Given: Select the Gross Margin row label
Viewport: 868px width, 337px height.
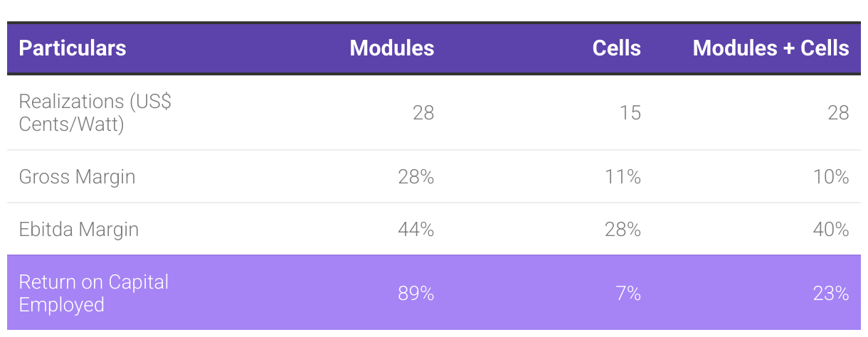Looking at the screenshot, I should pyautogui.click(x=77, y=177).
